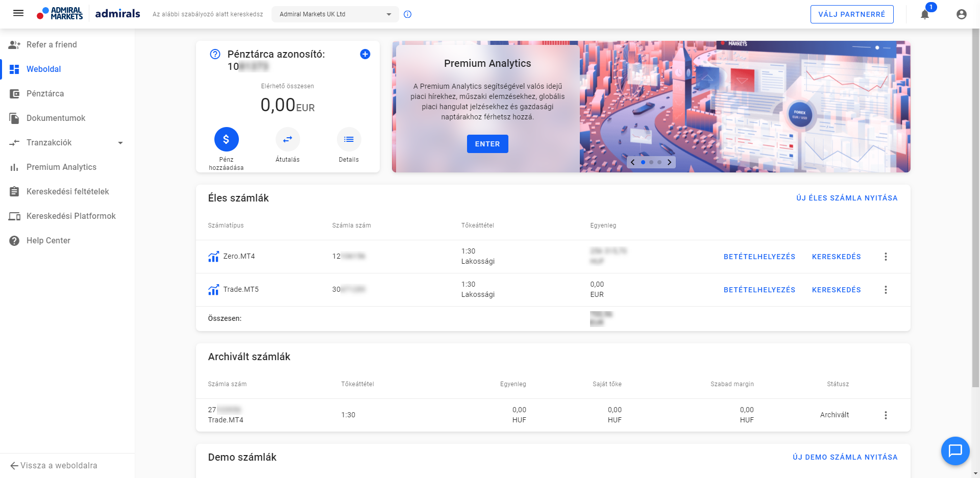Click the Archivált status text

[835, 415]
